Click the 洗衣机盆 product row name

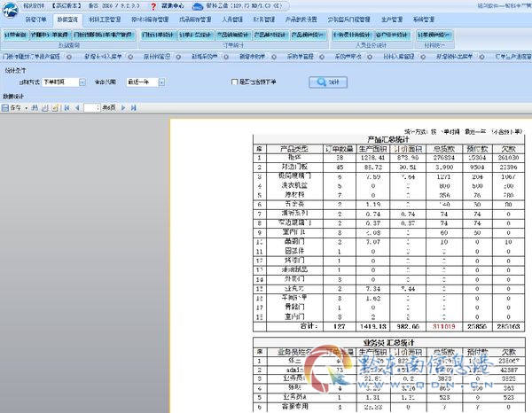pyautogui.click(x=294, y=185)
